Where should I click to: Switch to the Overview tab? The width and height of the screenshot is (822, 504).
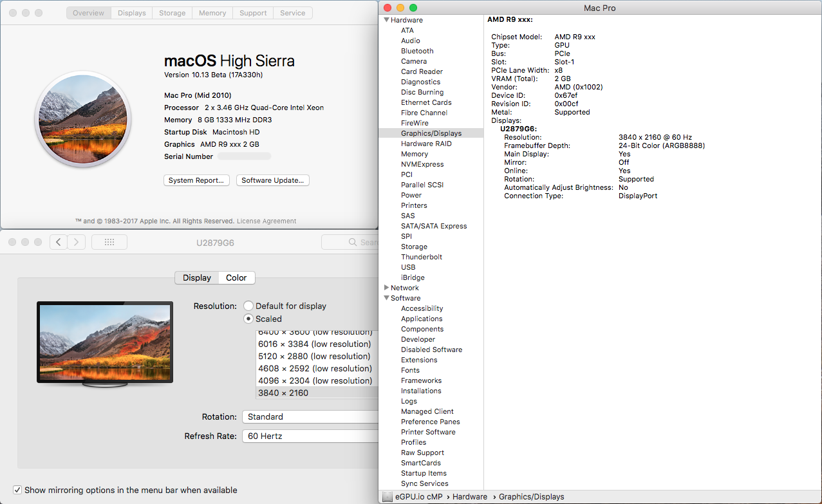tap(89, 13)
